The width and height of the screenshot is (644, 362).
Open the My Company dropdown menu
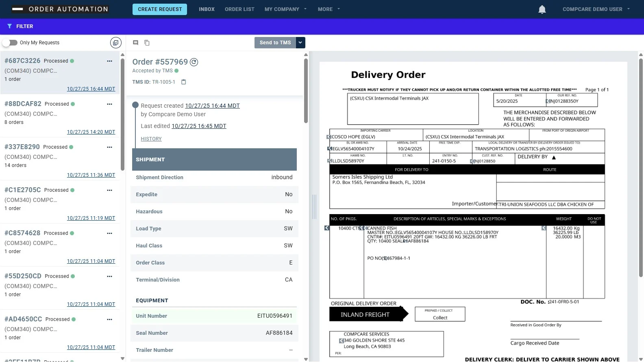(x=285, y=9)
